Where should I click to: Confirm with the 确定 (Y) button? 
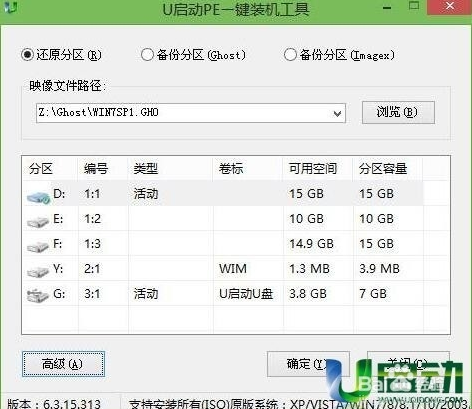point(308,364)
